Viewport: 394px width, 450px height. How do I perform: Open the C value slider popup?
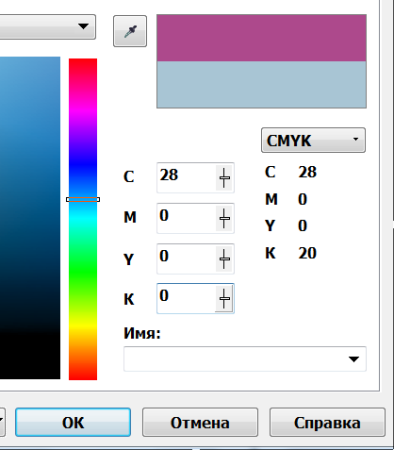224,178
